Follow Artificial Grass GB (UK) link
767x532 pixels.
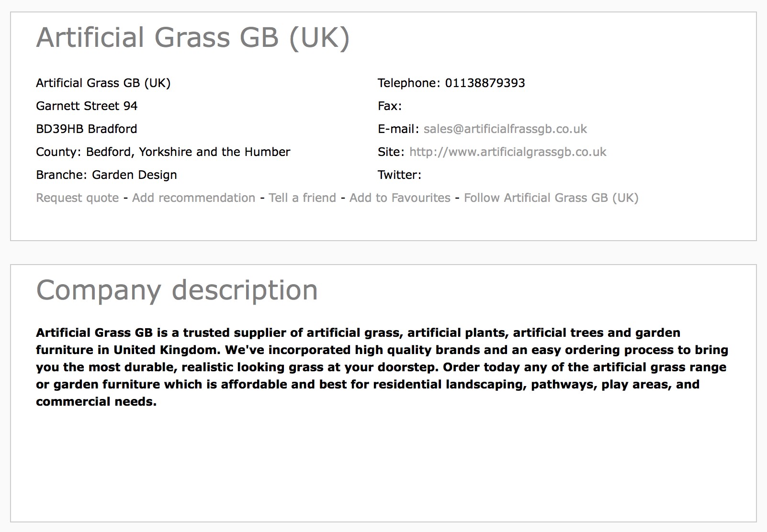coord(551,198)
